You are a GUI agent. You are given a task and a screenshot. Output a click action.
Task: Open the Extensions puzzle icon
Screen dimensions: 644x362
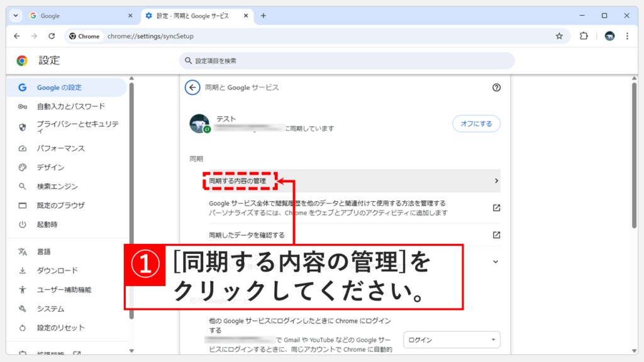[x=584, y=36]
